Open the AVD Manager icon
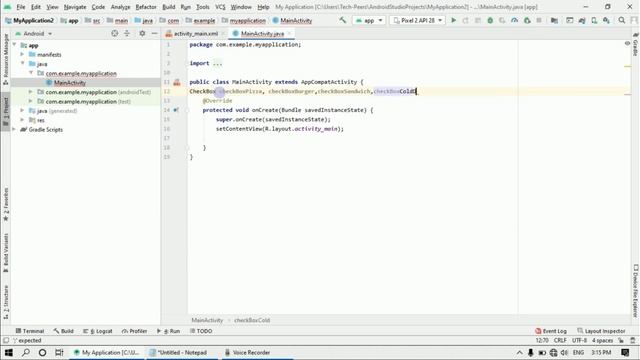640x360 pixels. click(x=594, y=20)
